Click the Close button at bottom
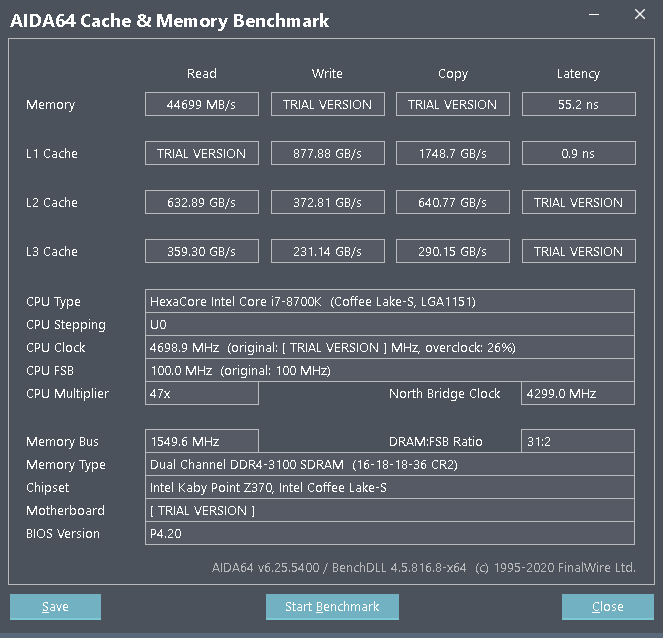This screenshot has height=638, width=663. [608, 607]
